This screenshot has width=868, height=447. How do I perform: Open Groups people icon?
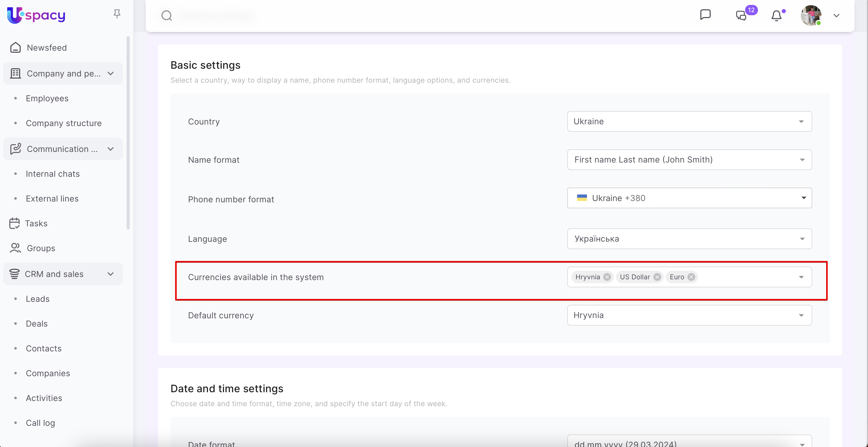pos(15,248)
